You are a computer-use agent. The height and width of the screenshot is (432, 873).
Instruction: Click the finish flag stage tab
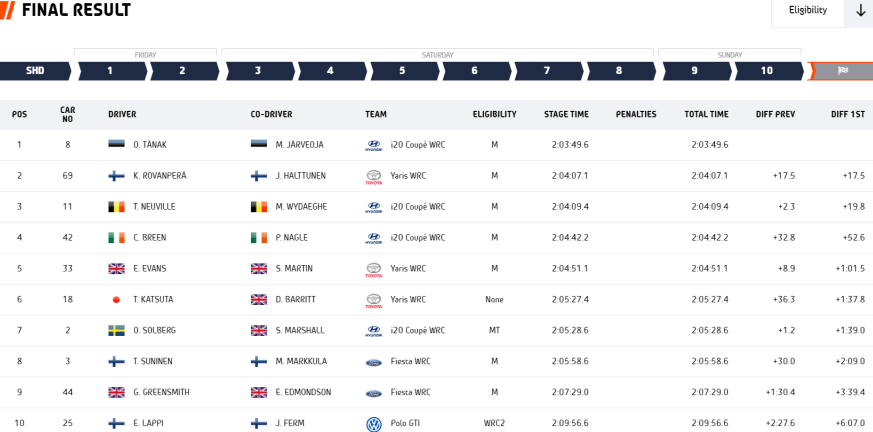[842, 71]
